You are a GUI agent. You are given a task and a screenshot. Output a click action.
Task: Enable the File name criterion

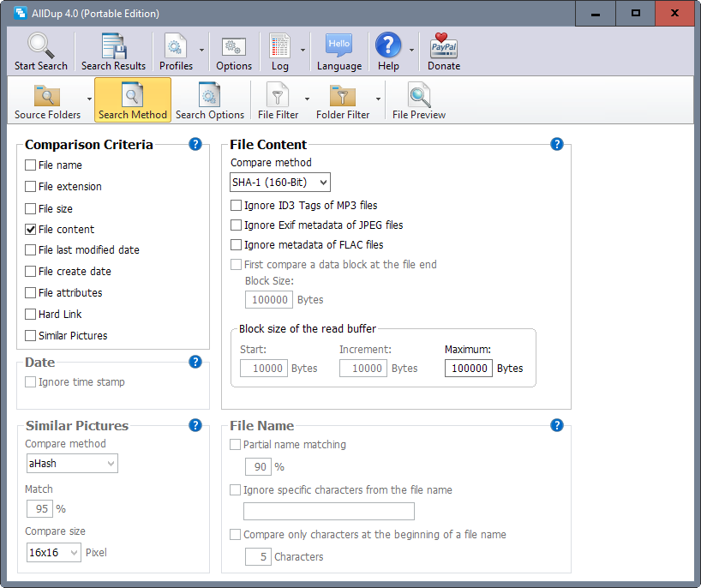coord(30,165)
